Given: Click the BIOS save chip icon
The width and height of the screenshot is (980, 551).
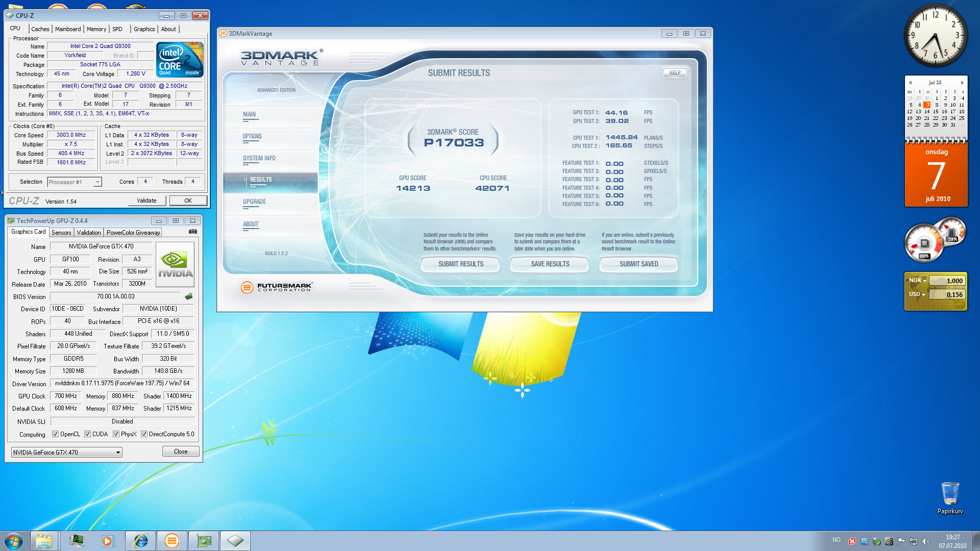Looking at the screenshot, I should (x=189, y=296).
